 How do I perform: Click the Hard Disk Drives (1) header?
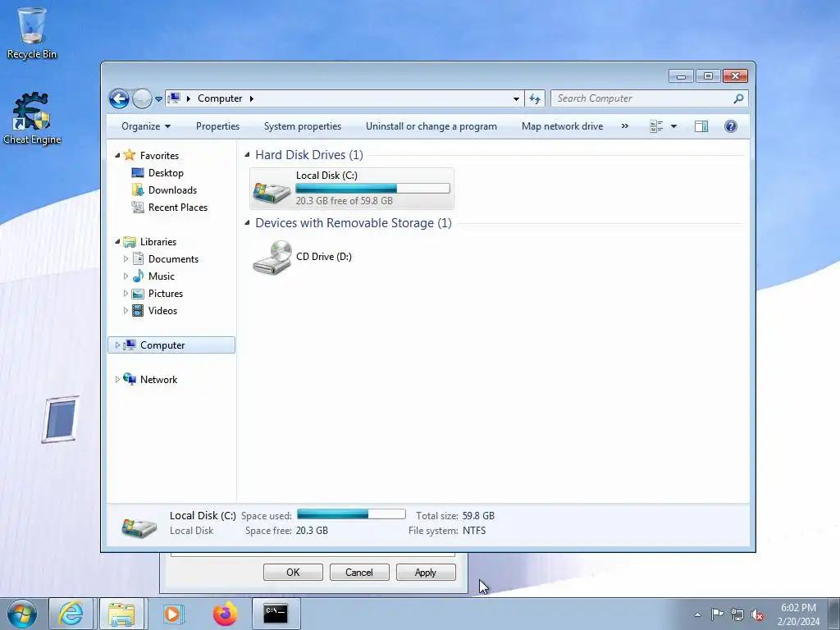click(309, 155)
